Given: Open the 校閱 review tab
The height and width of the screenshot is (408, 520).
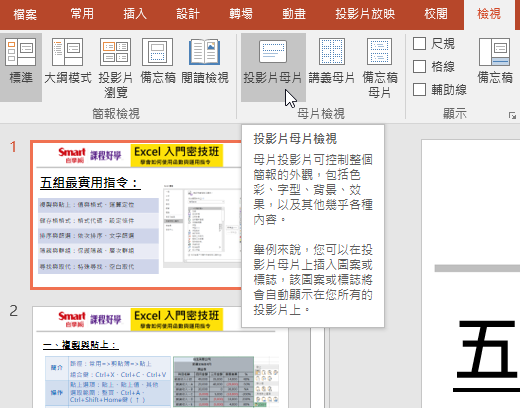Looking at the screenshot, I should click(436, 14).
